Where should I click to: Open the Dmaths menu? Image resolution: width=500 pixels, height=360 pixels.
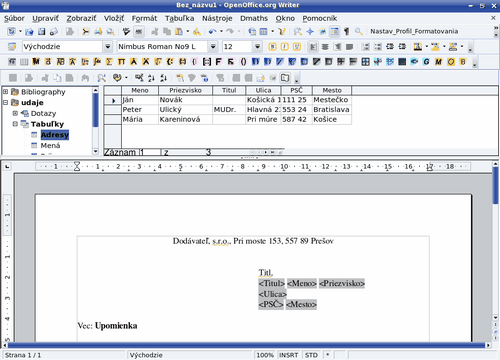[254, 18]
